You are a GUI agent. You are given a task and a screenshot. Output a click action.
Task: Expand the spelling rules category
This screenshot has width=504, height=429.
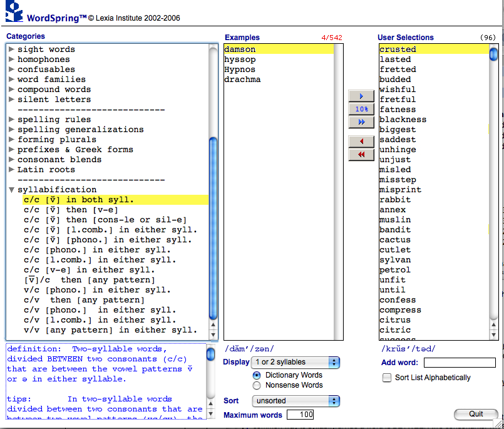click(x=11, y=120)
